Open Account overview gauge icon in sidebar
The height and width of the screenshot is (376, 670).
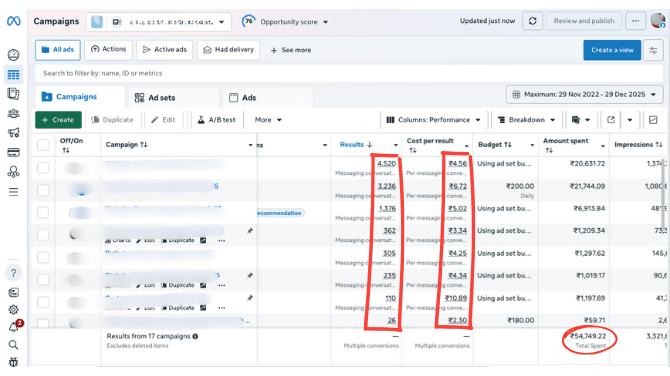pos(14,55)
